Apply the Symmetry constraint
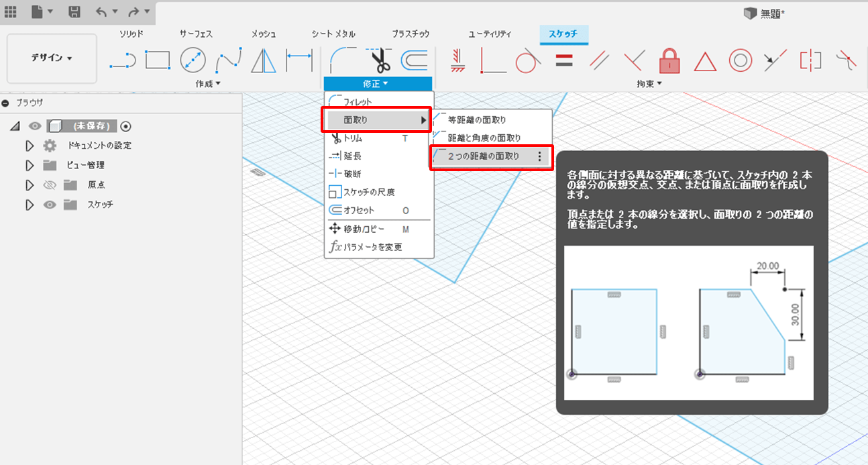Viewport: 868px width, 465px height. tap(810, 61)
